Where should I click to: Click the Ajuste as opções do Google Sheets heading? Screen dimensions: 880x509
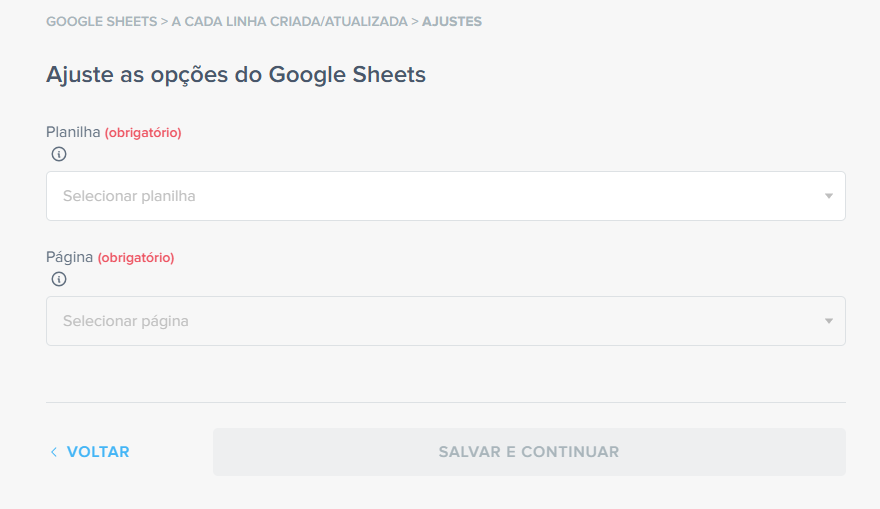click(x=236, y=74)
